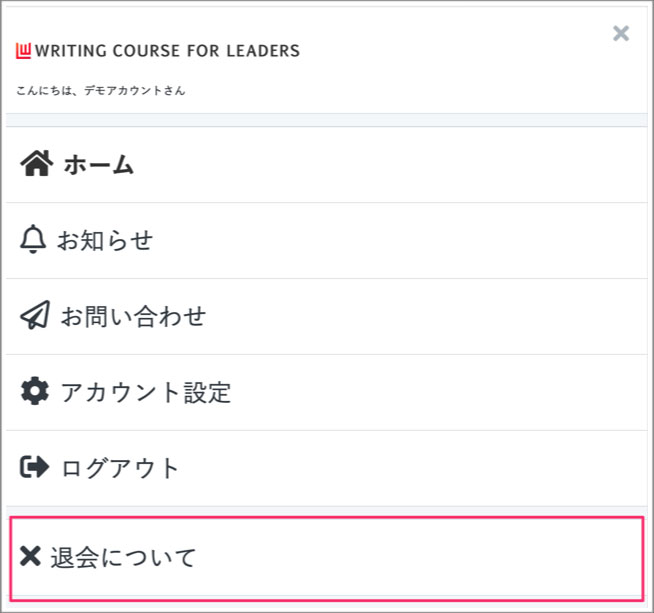Click the house icon beside ホーム

coord(36,164)
